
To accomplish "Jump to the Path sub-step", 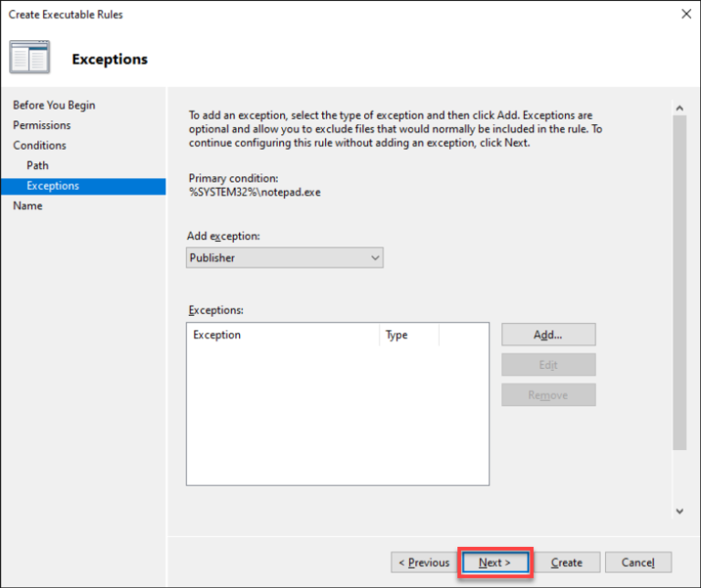I will click(37, 165).
